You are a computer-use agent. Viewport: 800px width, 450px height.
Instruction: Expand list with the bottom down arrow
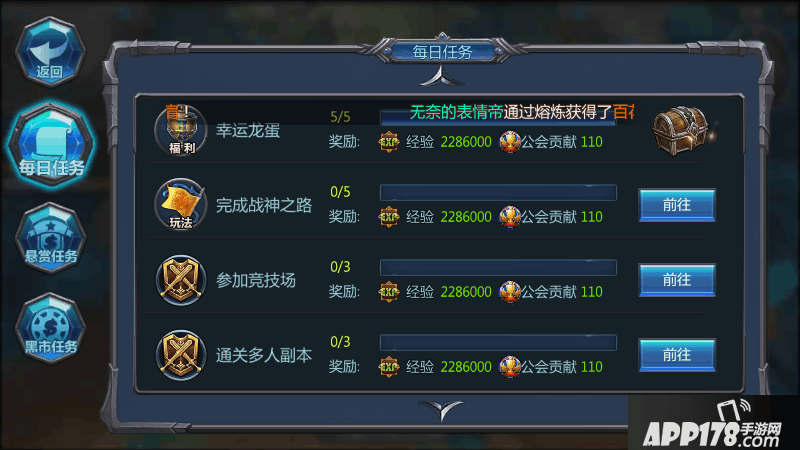[441, 410]
